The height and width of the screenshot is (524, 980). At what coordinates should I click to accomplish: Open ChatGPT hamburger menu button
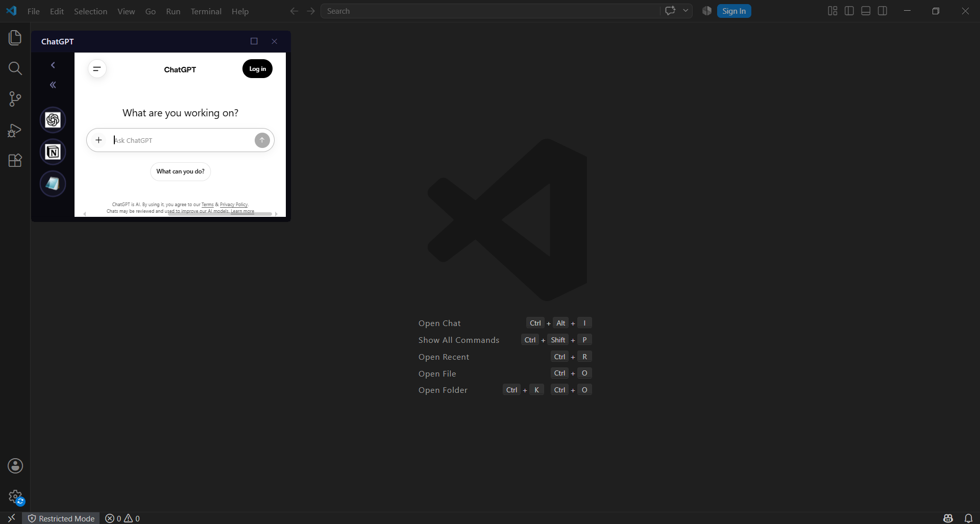[x=97, y=69]
